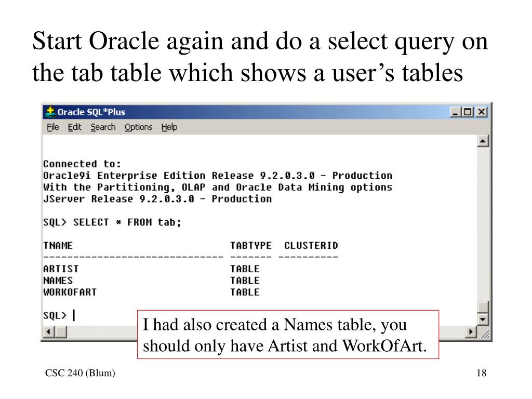Click the 'JServer Release 9.2.0.3.0' line
The height and width of the screenshot is (399, 532).
(157, 199)
